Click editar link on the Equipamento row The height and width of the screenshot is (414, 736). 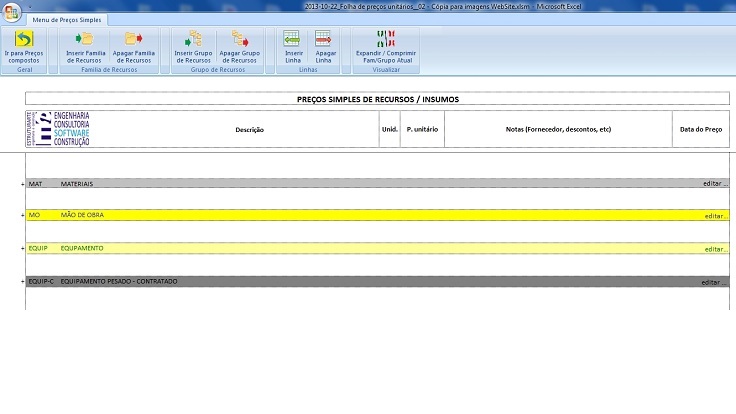pos(714,249)
